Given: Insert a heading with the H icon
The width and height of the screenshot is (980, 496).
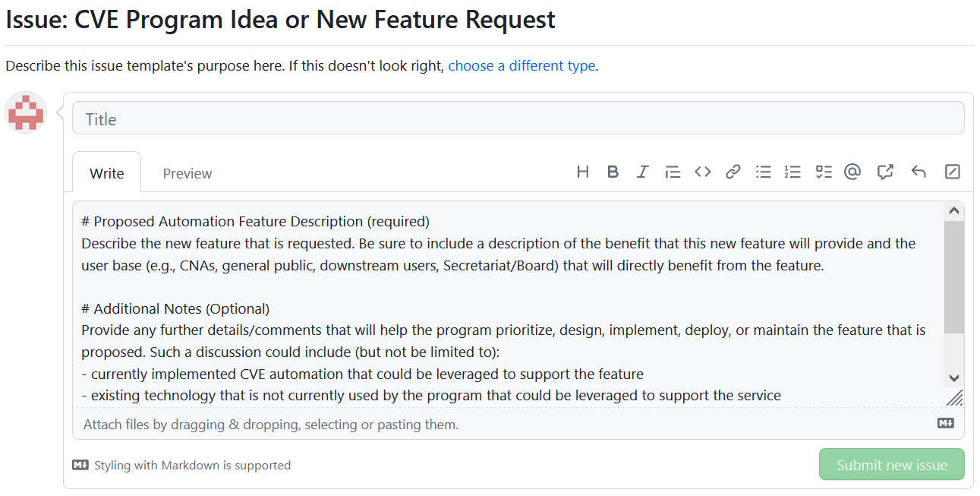Looking at the screenshot, I should [583, 172].
